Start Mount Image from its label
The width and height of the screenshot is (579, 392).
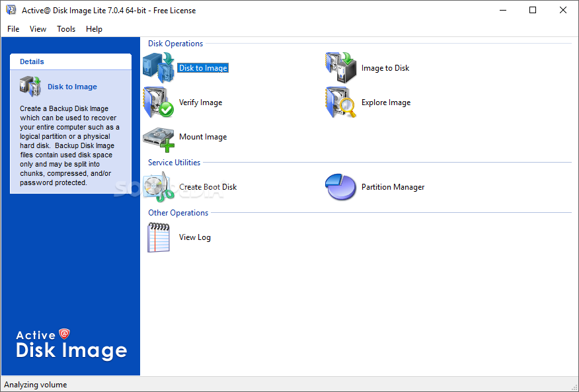coord(203,137)
